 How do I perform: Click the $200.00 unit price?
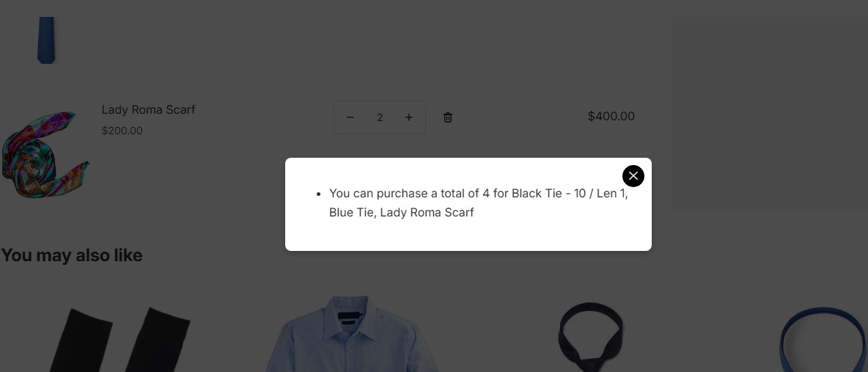[122, 131]
